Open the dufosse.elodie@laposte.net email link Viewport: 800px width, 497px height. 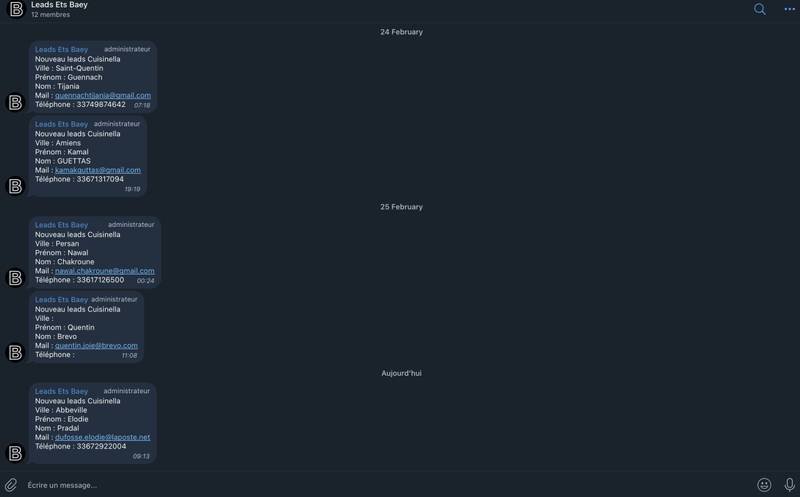[103, 437]
